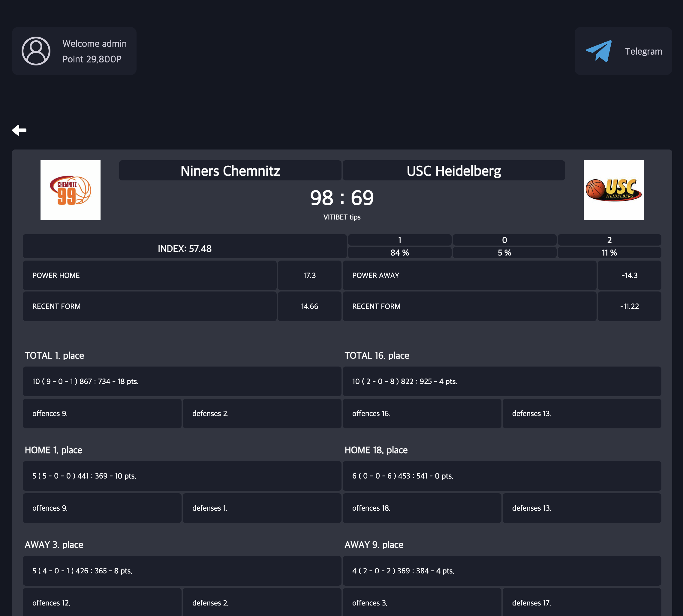Click the home RECENT FORM value 14.66
This screenshot has width=683, height=616.
(309, 306)
